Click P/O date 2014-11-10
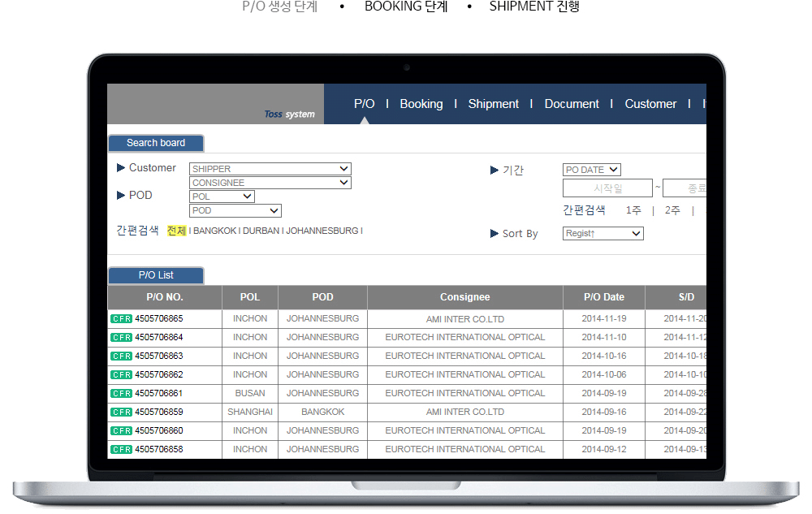The width and height of the screenshot is (812, 514). [x=604, y=338]
